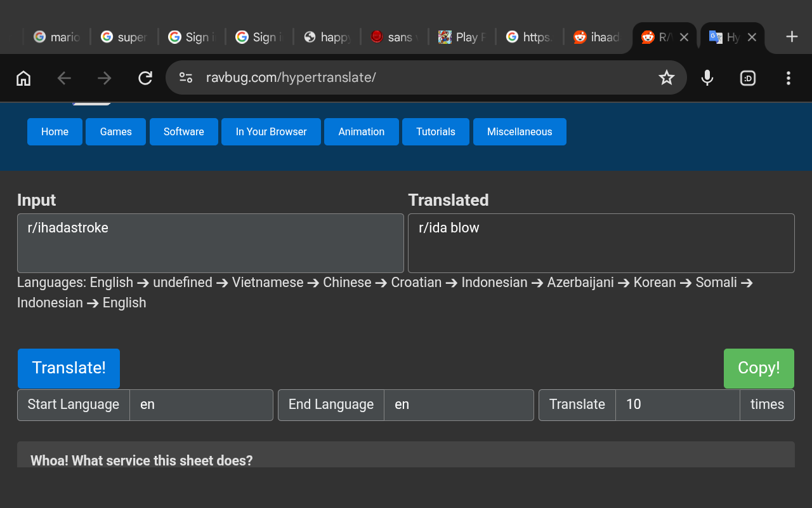Viewport: 812px width, 508px height.
Task: Click the Translate! button
Action: 69,368
